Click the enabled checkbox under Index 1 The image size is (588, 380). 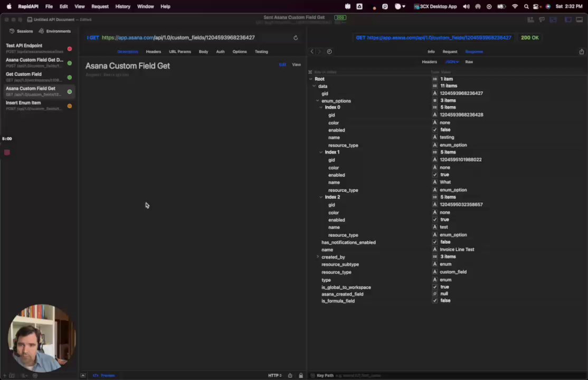point(434,175)
